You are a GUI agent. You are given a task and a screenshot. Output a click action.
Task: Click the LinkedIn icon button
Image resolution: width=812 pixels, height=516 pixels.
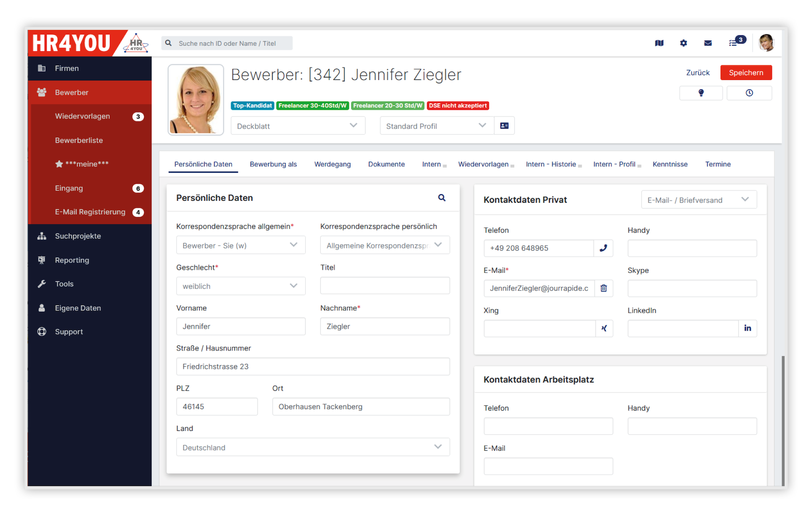coord(747,328)
